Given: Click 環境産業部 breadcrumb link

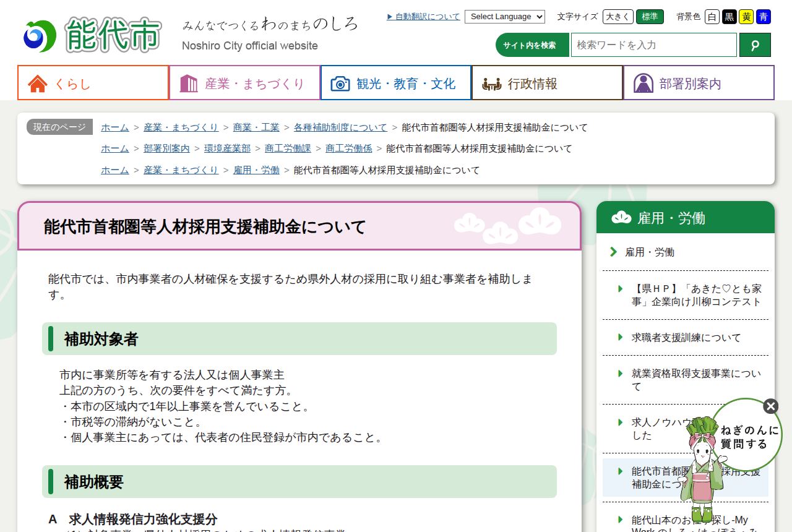Looking at the screenshot, I should (227, 148).
